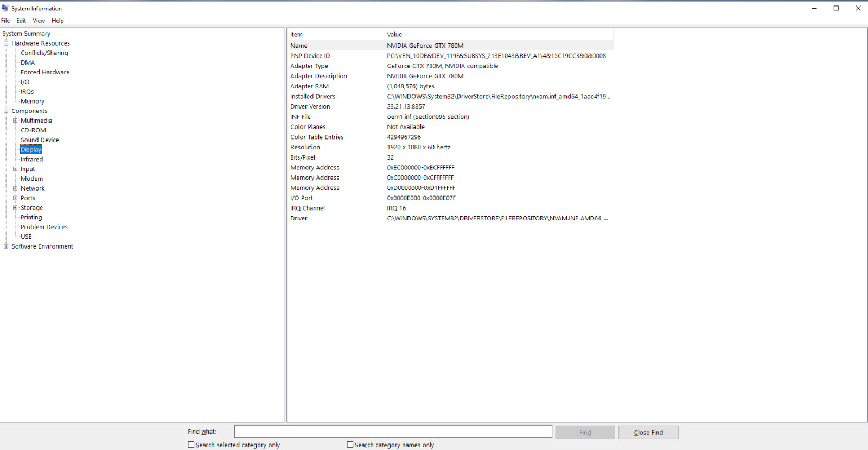Select the Bits/Pixel row

(x=450, y=157)
